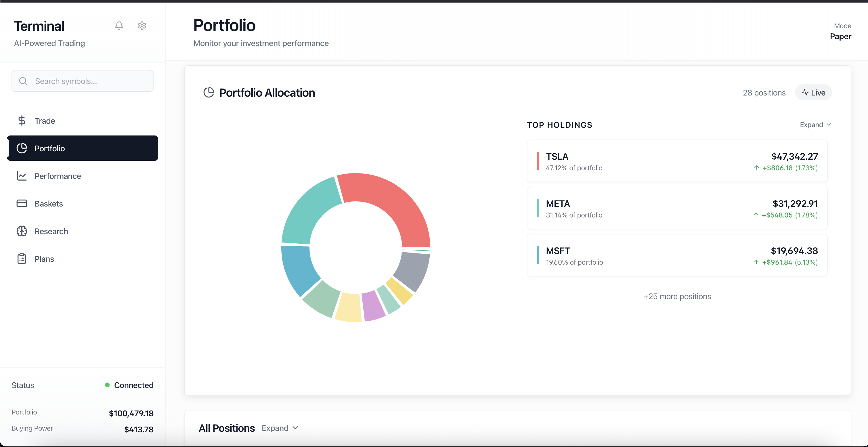Toggle the Paper trading mode label
Image resolution: width=868 pixels, height=447 pixels.
coord(840,37)
